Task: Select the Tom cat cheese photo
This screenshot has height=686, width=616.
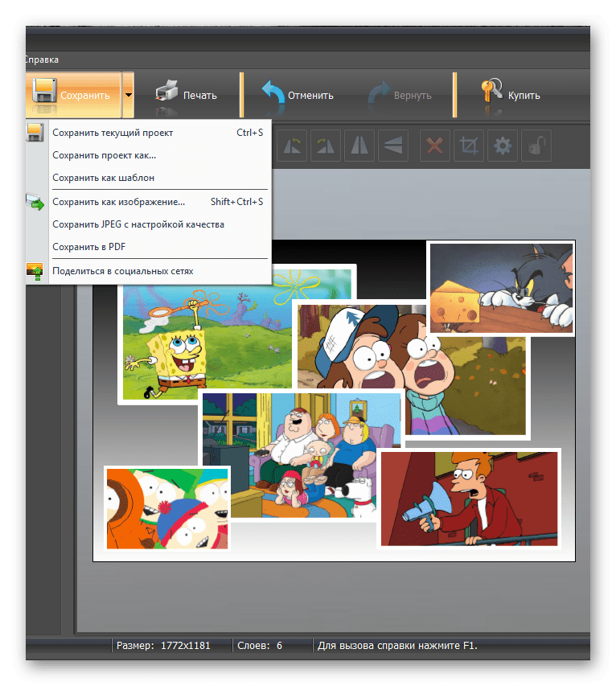Action: coord(500,287)
